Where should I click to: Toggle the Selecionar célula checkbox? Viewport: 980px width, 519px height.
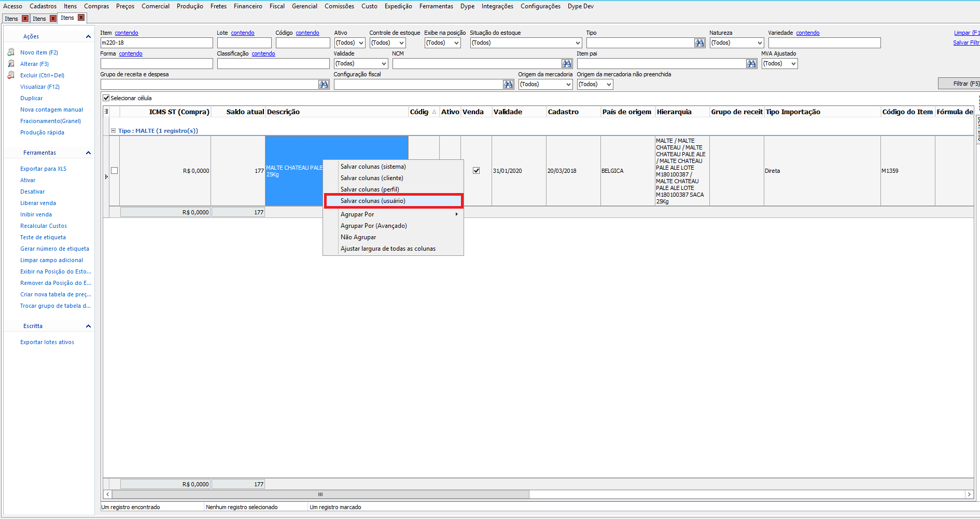click(106, 98)
